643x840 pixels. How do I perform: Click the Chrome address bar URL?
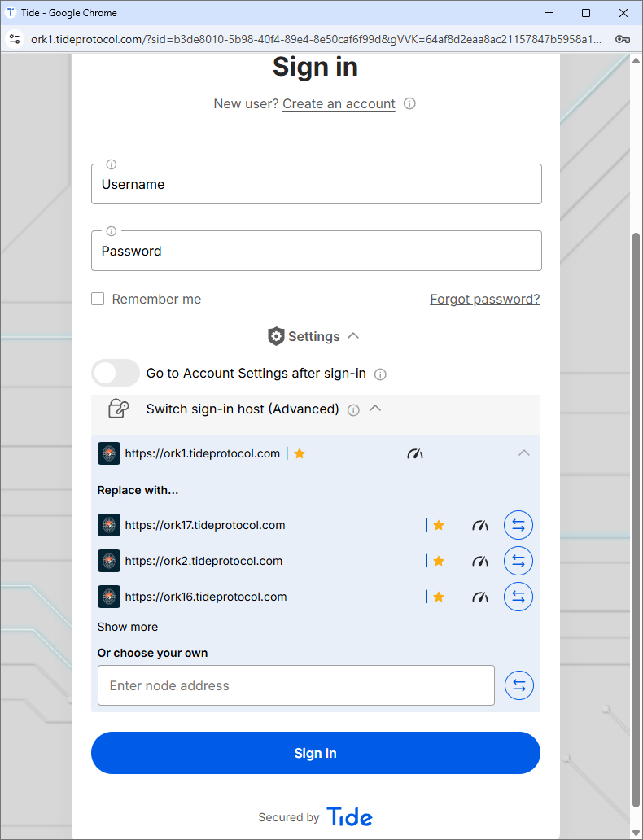pos(316,39)
